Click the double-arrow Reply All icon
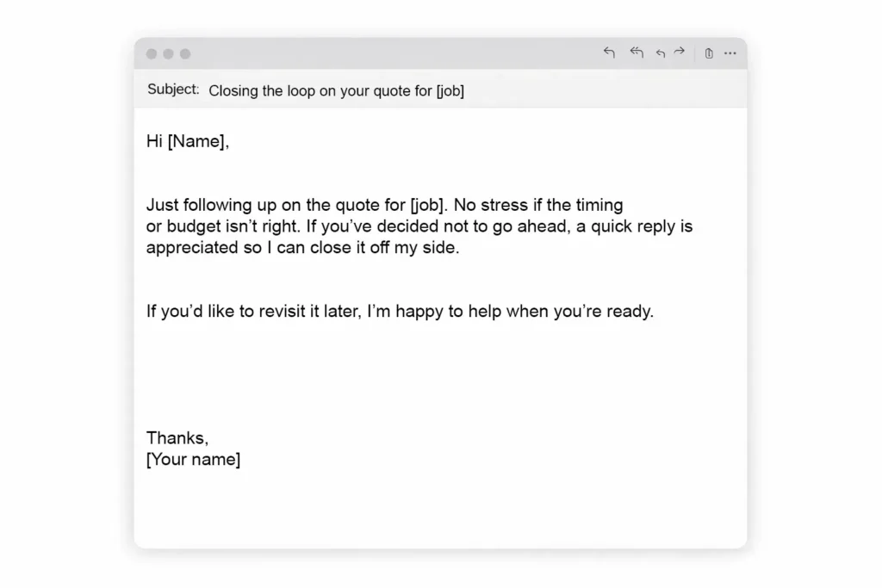This screenshot has width=882, height=588. click(x=637, y=53)
